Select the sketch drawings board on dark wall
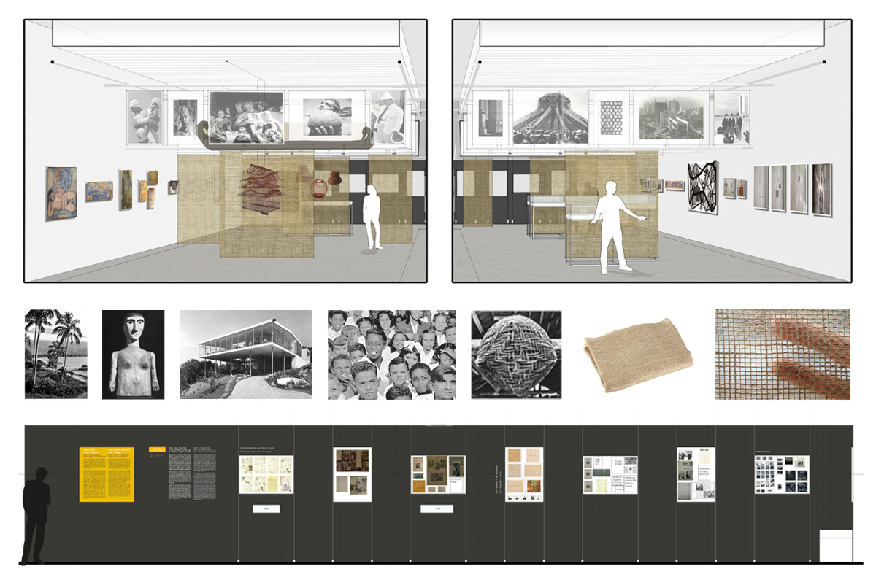The width and height of the screenshot is (876, 588). click(x=266, y=474)
